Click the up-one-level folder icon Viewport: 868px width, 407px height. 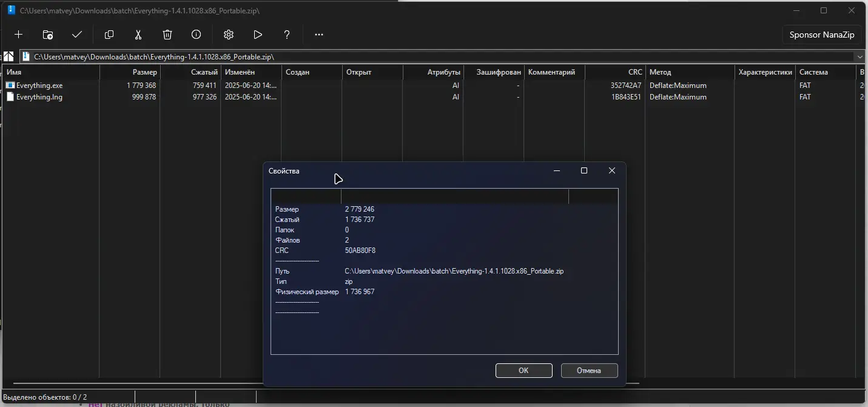click(x=8, y=56)
